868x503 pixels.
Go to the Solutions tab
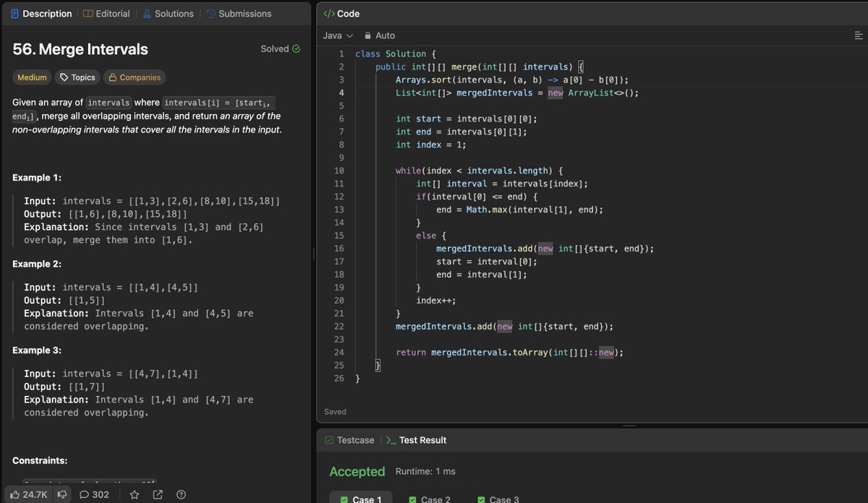(168, 14)
